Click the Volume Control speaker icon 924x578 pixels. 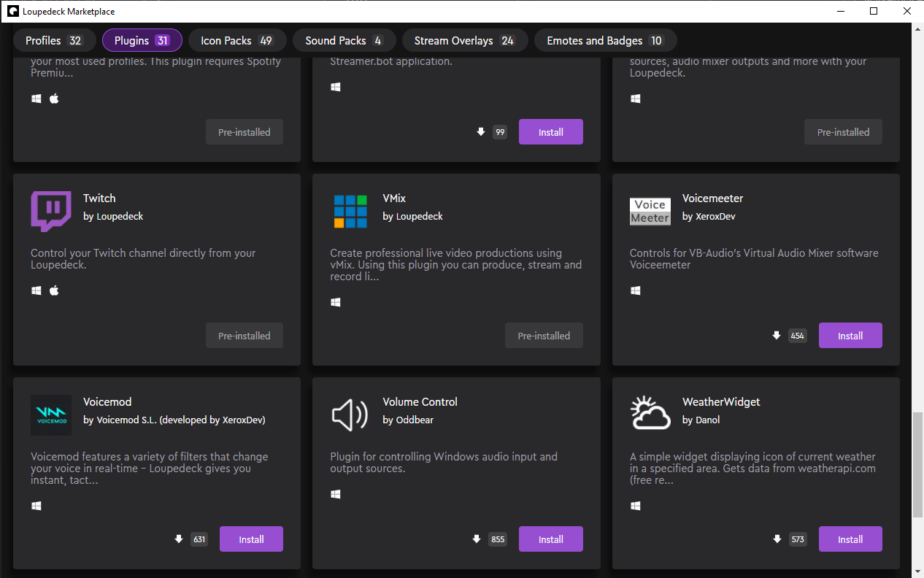pyautogui.click(x=350, y=415)
